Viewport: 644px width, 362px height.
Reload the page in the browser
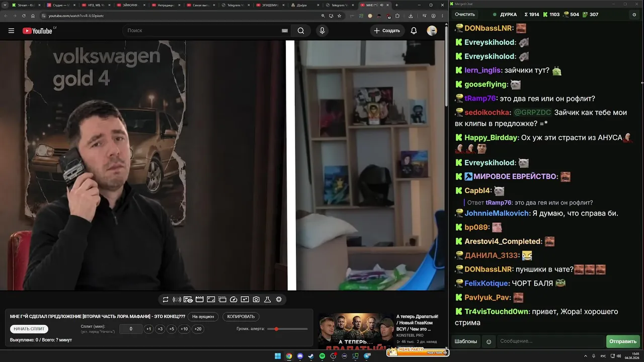pos(24,16)
